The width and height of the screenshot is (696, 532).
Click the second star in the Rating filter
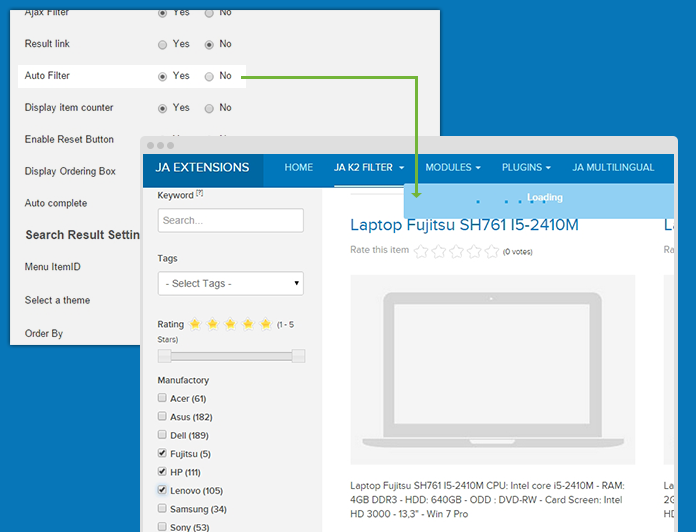[x=213, y=324]
